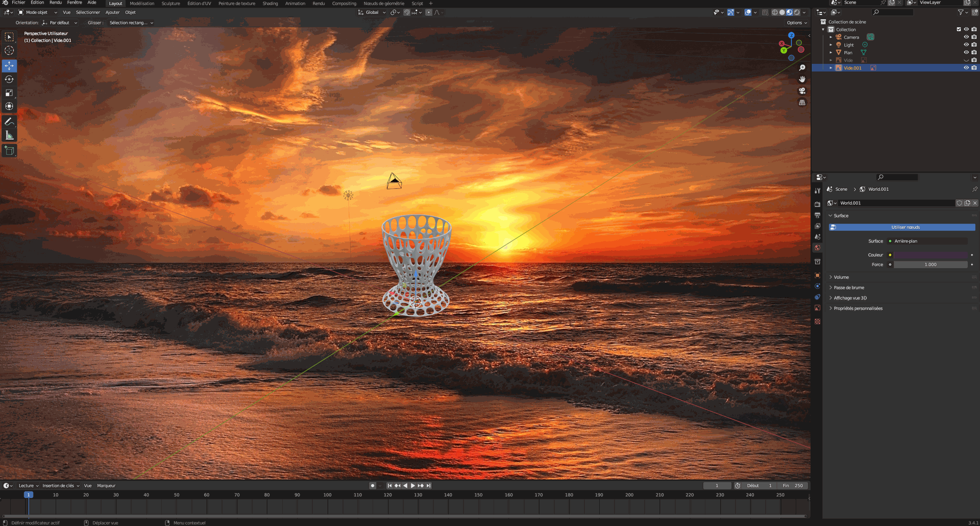The height and width of the screenshot is (526, 980).
Task: Click the Force value field
Action: pyautogui.click(x=930, y=265)
